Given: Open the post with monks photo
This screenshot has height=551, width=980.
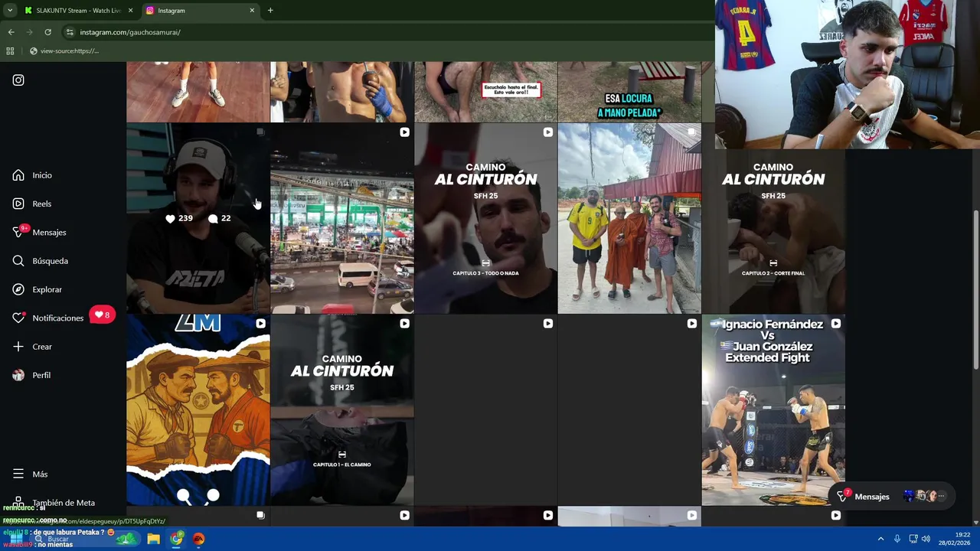Looking at the screenshot, I should point(629,219).
